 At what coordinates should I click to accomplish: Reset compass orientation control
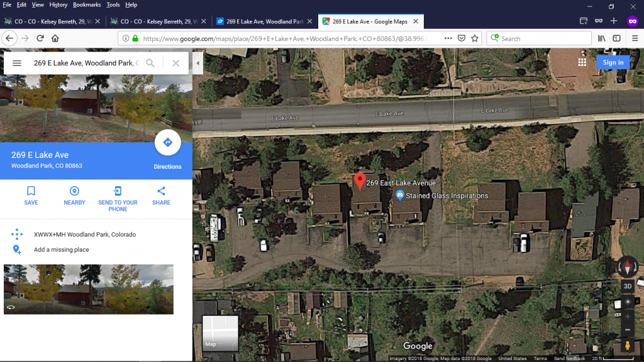point(628,266)
